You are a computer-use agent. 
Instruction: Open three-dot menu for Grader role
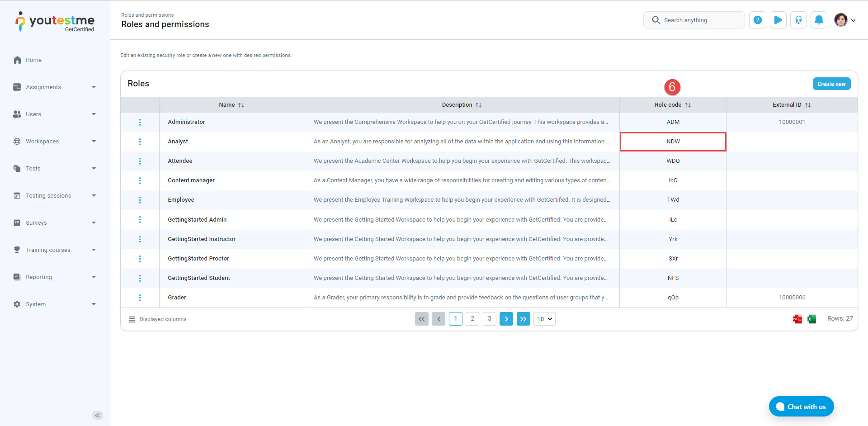click(140, 298)
